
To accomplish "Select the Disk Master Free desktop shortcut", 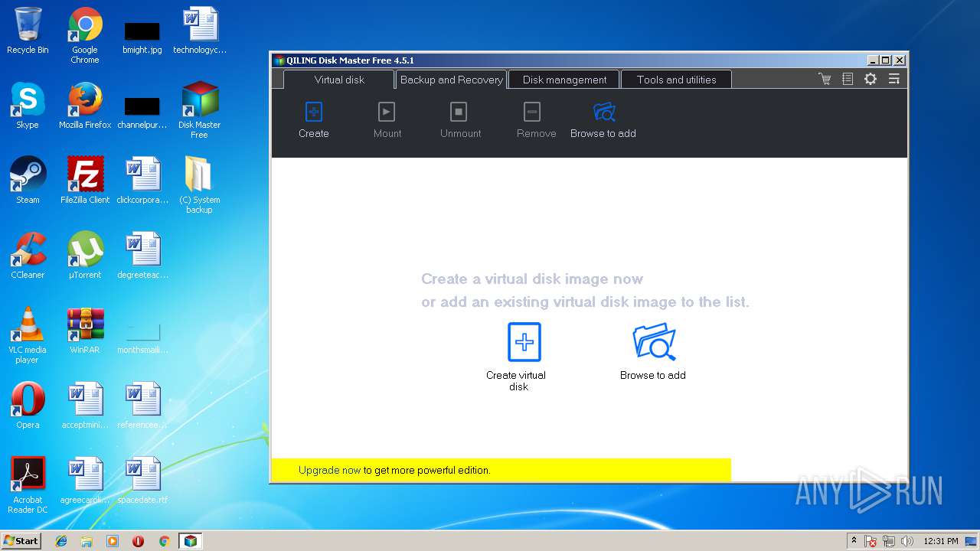I will click(x=199, y=111).
